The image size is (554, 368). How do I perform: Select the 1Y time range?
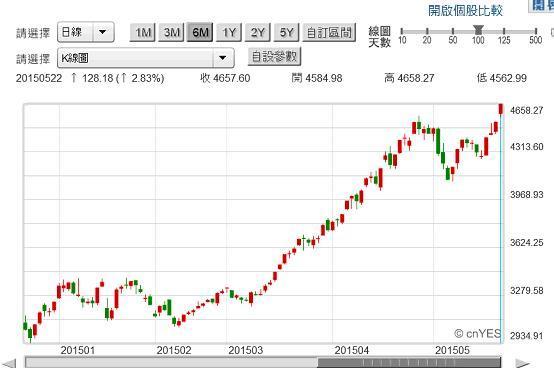(x=229, y=32)
